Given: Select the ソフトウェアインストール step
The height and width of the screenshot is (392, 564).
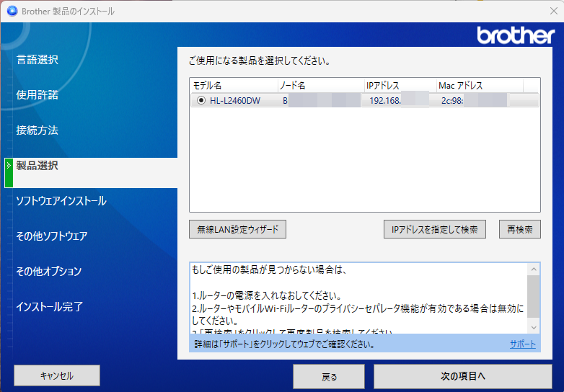Looking at the screenshot, I should click(61, 201).
